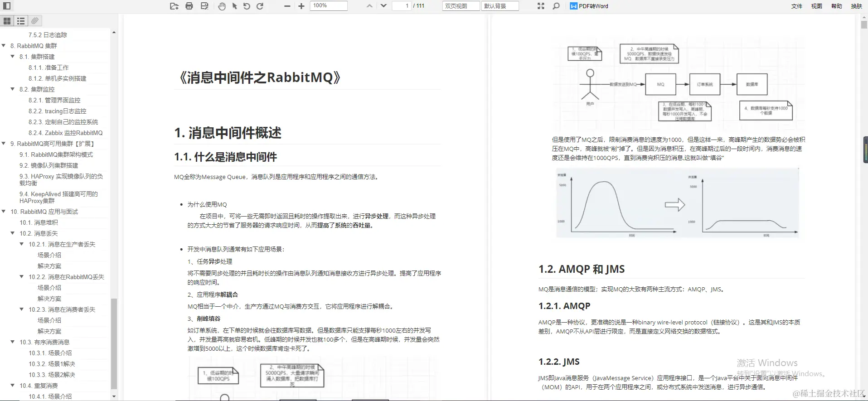The width and height of the screenshot is (868, 401).
Task: Toggle the sidebar panel button
Action: (x=7, y=6)
